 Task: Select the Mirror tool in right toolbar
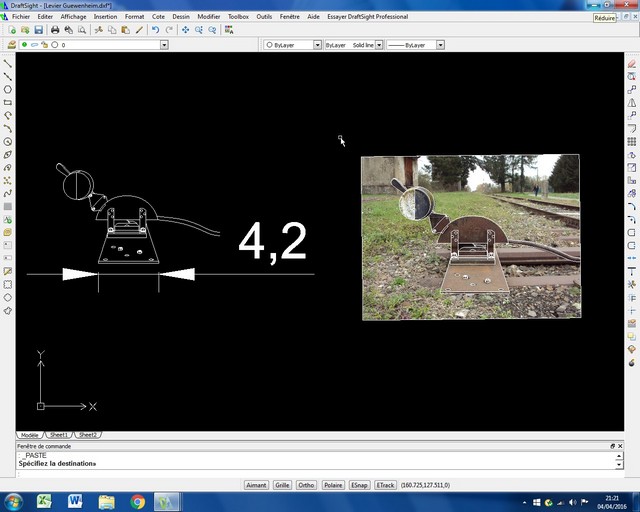click(x=631, y=102)
